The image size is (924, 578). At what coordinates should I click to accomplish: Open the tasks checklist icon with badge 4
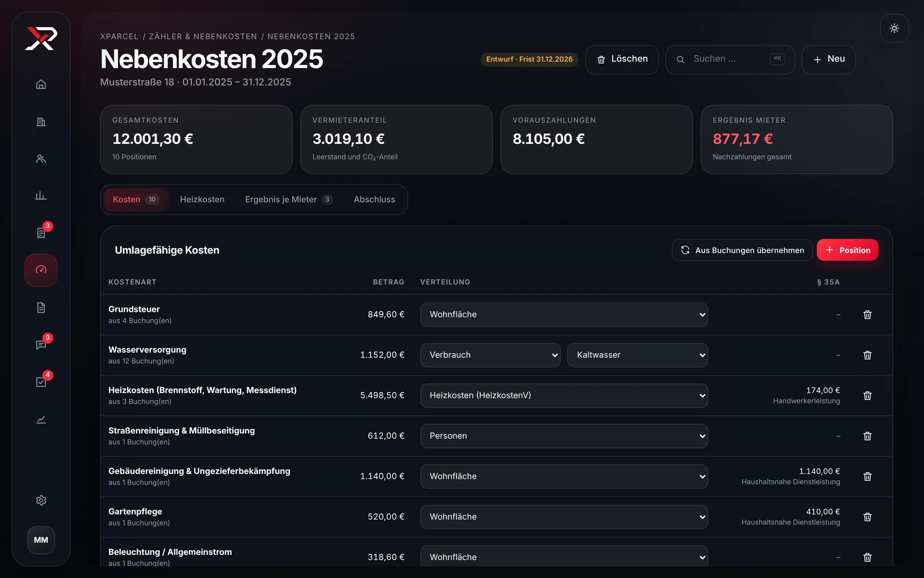(x=41, y=382)
